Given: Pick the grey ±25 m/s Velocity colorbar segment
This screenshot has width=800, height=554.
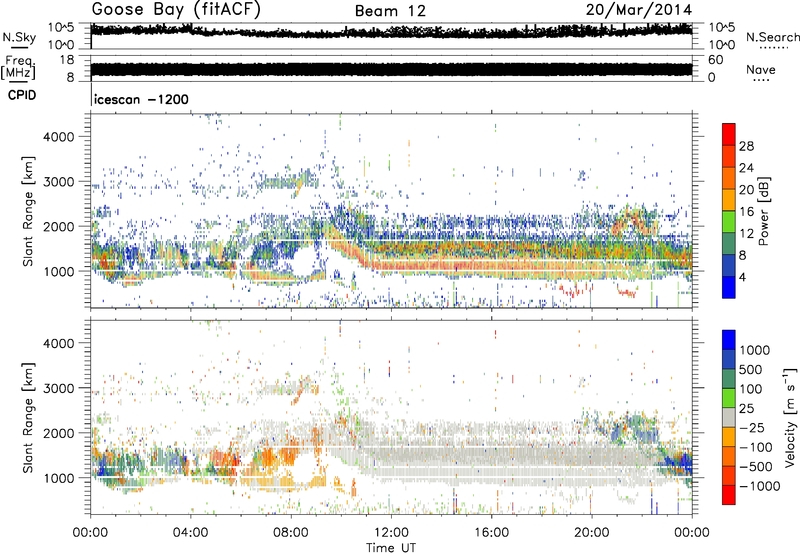Looking at the screenshot, I should pyautogui.click(x=729, y=417).
